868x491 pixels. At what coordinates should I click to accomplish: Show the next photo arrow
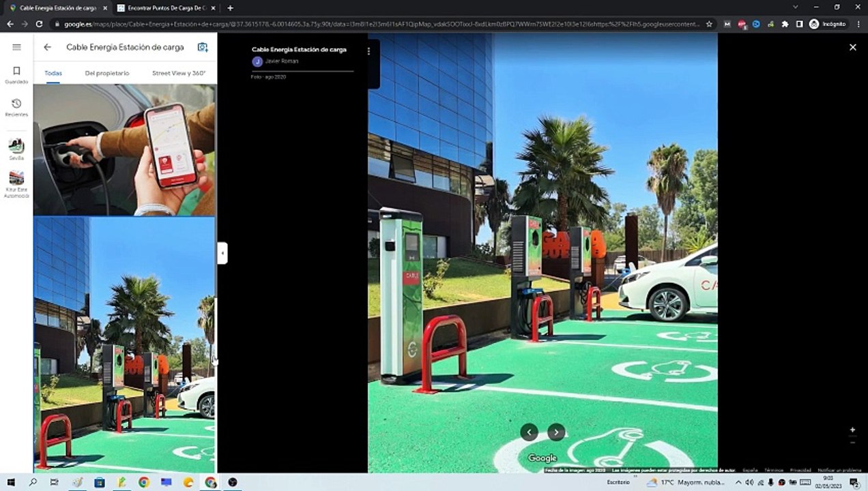[556, 432]
